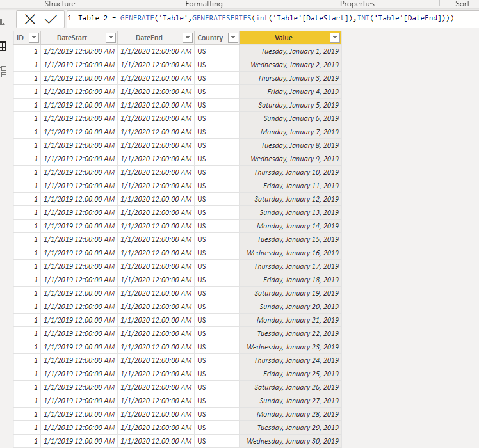
Task: Open the Value column filter dropdown
Action: pyautogui.click(x=335, y=38)
